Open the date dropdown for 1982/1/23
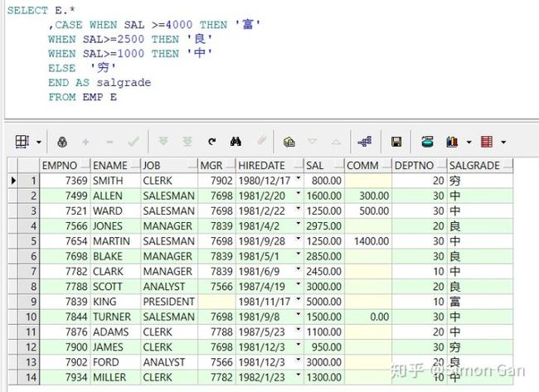This screenshot has height=392, width=539. pyautogui.click(x=298, y=375)
